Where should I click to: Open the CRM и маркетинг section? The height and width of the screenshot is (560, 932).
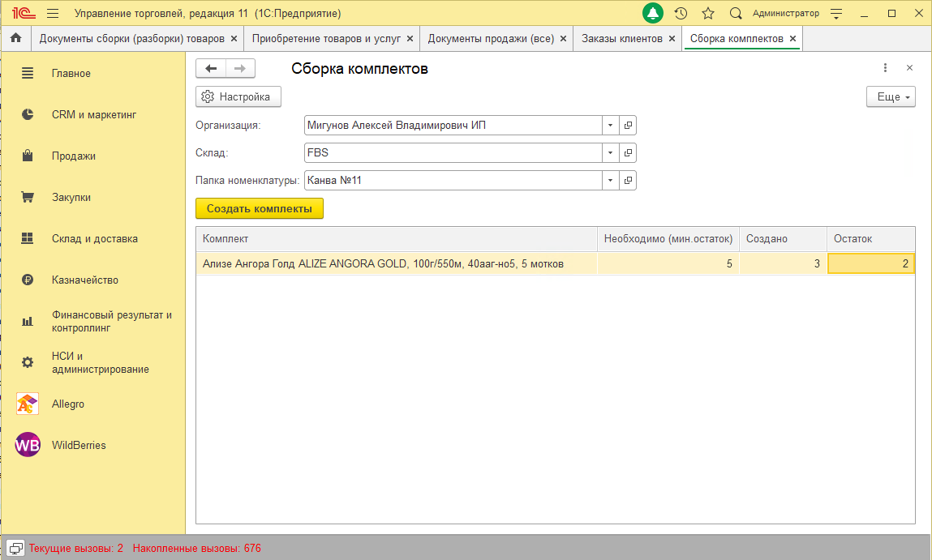(x=93, y=114)
